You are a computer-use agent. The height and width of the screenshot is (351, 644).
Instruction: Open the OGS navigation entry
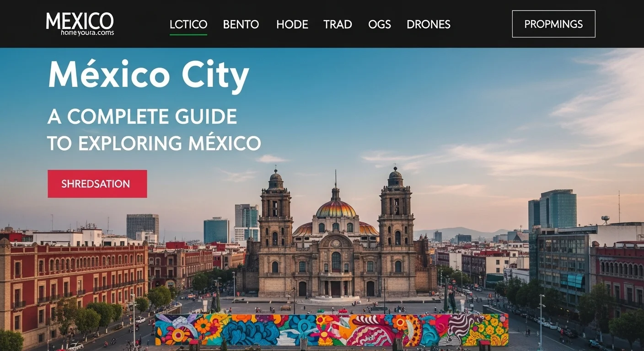(380, 25)
